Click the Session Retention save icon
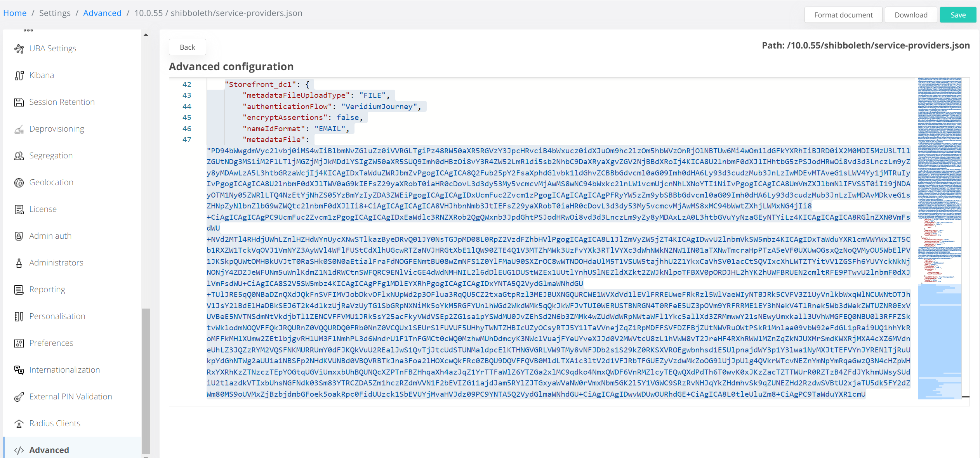Screen dimensions: 980x458 (19, 102)
